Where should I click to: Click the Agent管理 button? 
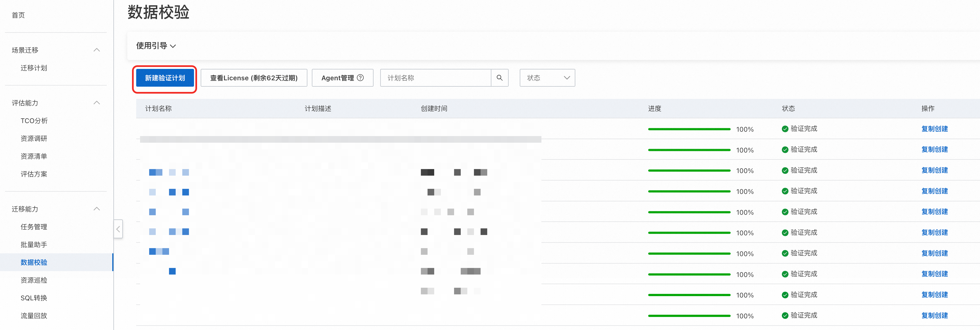point(337,77)
